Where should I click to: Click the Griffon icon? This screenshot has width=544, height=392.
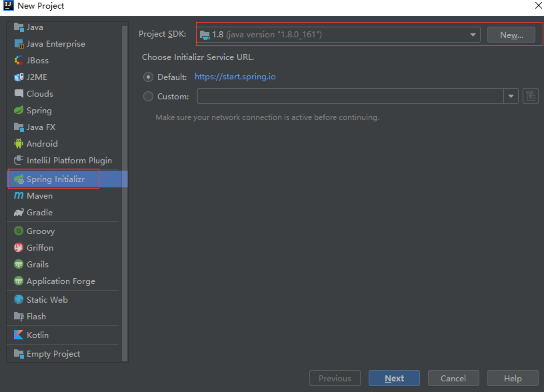[x=19, y=248]
